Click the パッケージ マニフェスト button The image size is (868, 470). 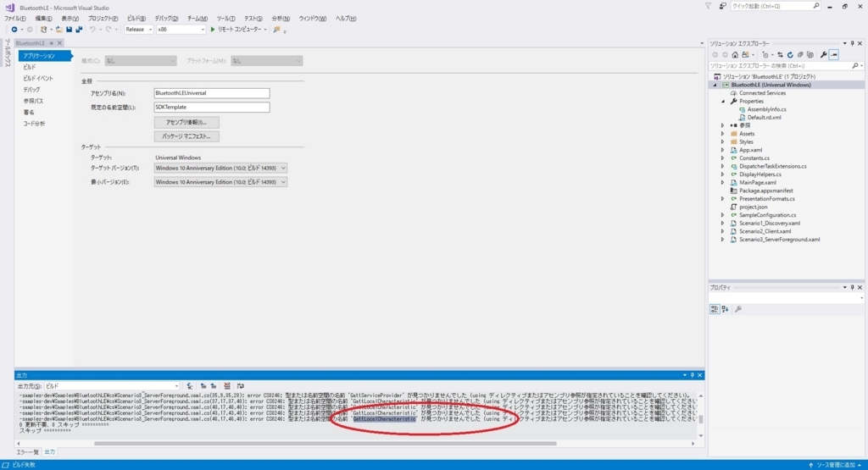(186, 136)
